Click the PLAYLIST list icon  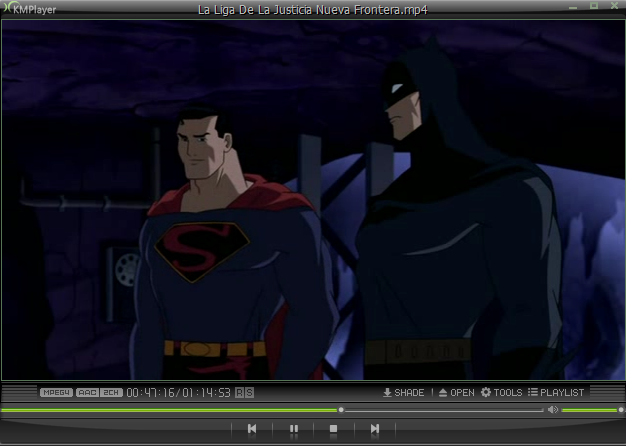click(x=533, y=392)
